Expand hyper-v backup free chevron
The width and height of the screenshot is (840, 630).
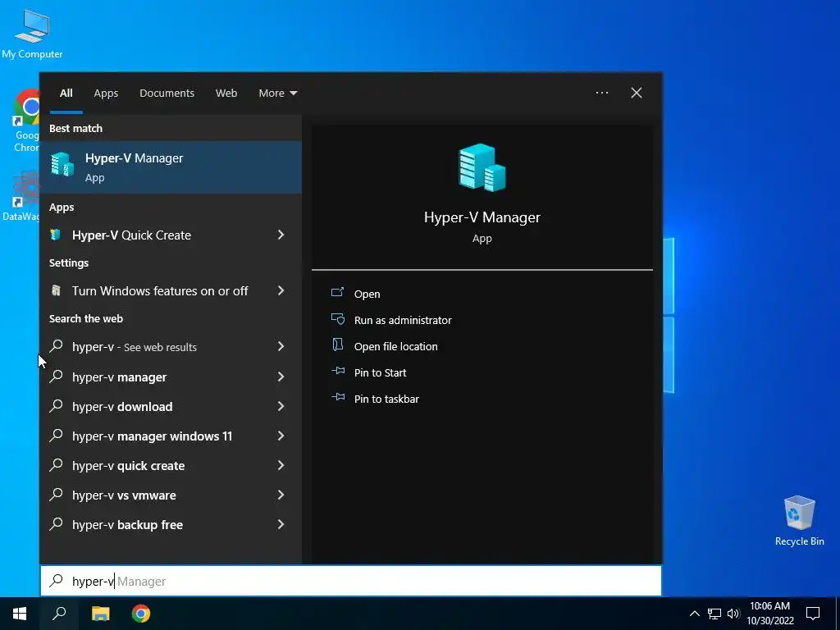pyautogui.click(x=281, y=524)
